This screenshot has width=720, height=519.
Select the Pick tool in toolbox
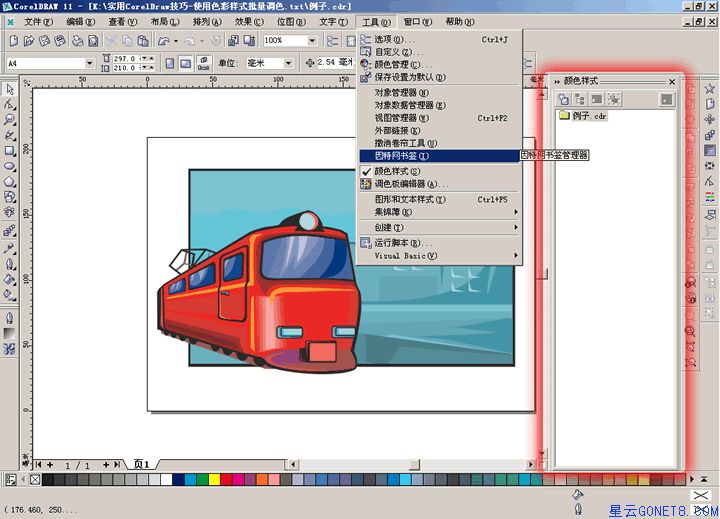(10, 88)
